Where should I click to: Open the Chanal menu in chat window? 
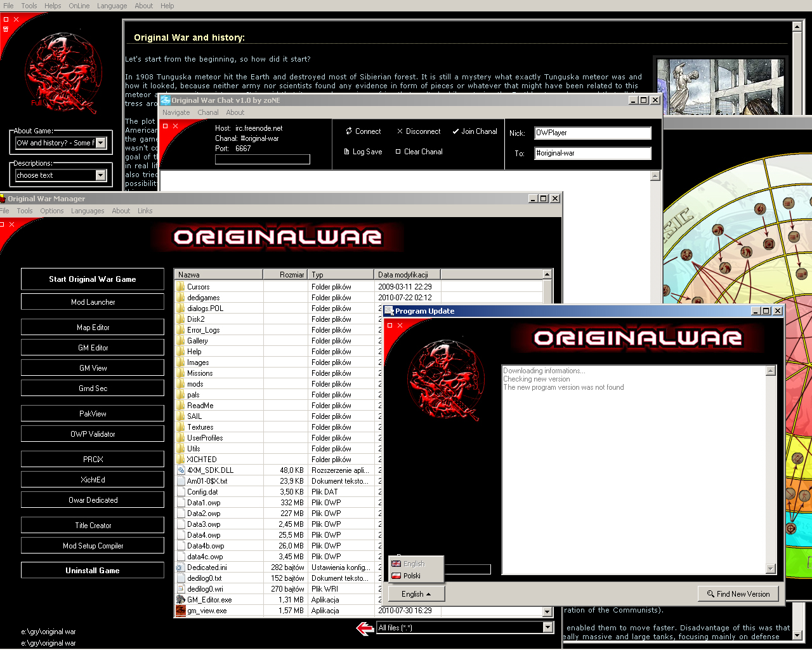tap(208, 112)
